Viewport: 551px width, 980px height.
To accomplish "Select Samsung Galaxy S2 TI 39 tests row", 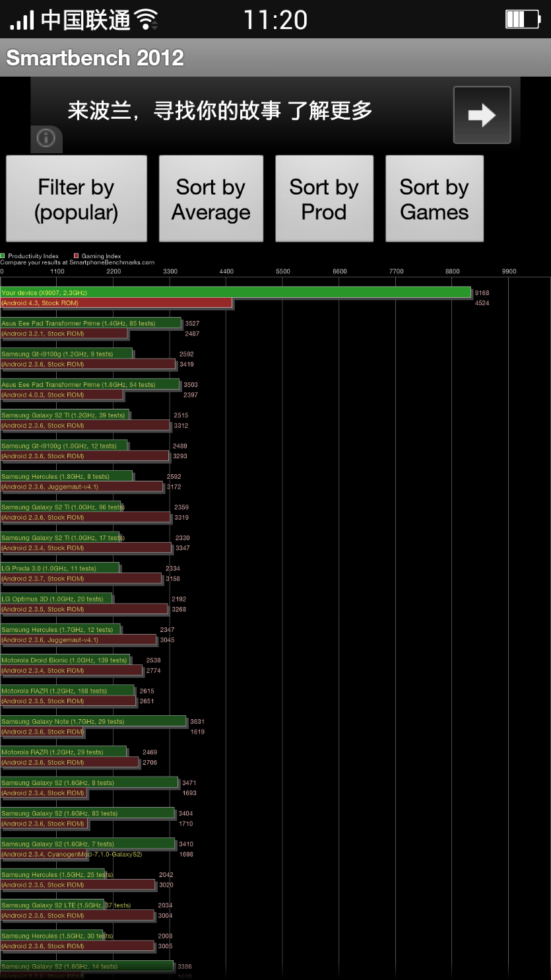I will pyautogui.click(x=64, y=415).
